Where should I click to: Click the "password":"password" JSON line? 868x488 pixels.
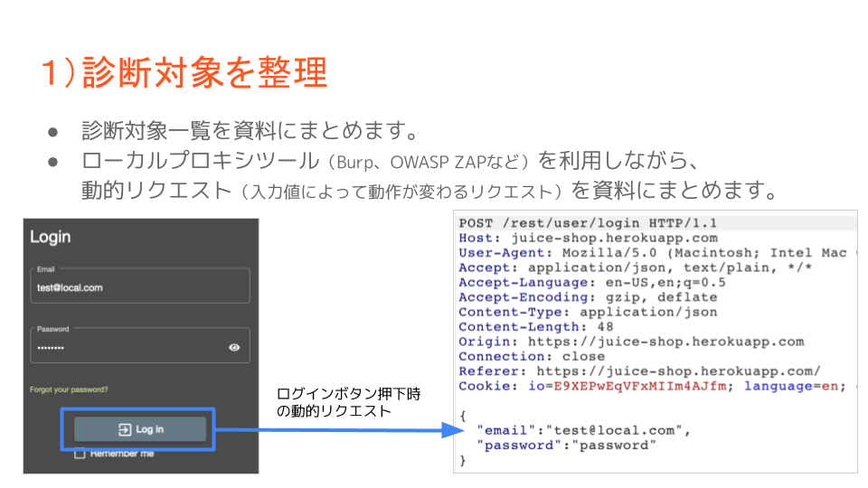566,446
